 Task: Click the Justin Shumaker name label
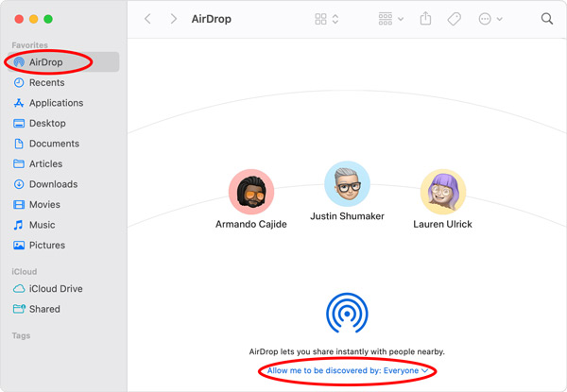coord(347,216)
